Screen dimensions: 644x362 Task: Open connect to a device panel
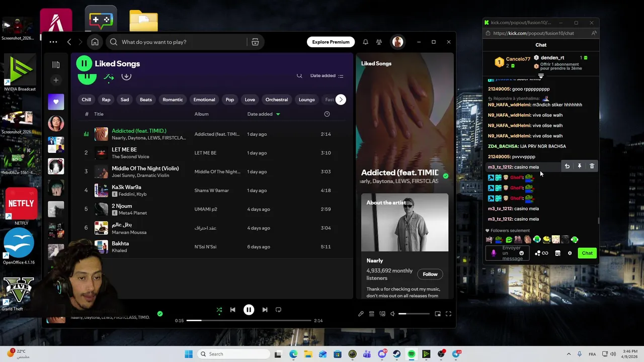click(382, 314)
